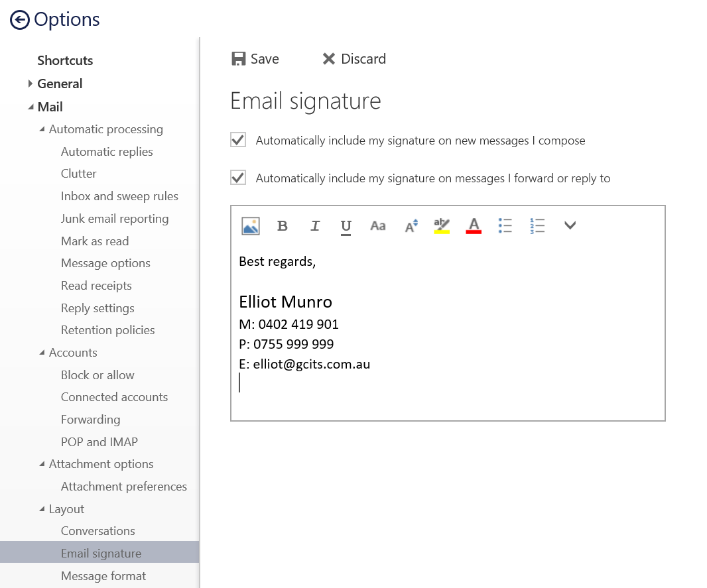
Task: Click the Save floppy disk icon
Action: coord(239,58)
